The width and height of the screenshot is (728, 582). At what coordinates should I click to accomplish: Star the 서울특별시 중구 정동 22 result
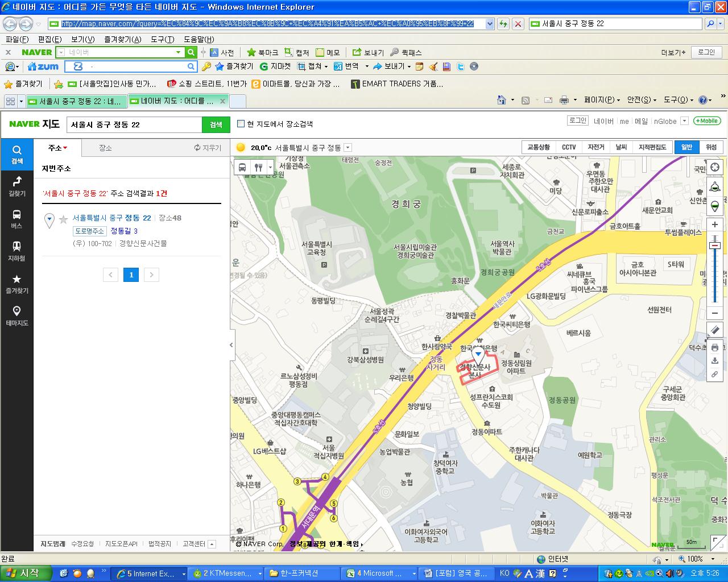click(x=64, y=219)
